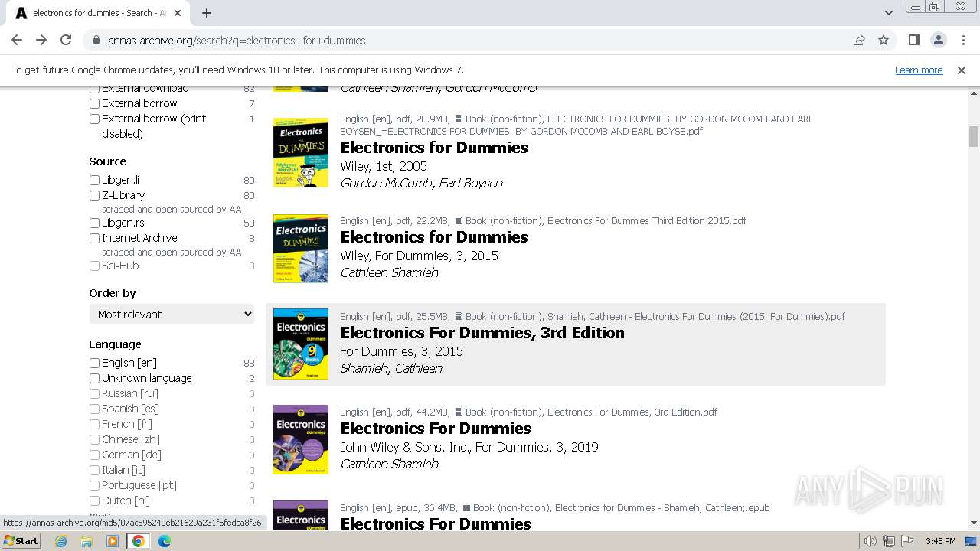Open the Most relevant order dropdown
This screenshot has width=980, height=551.
(171, 315)
